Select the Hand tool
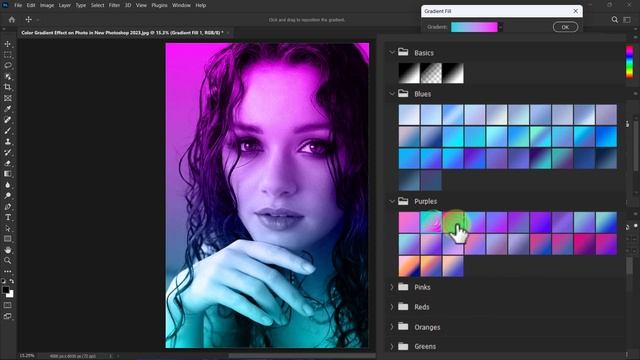 tap(7, 250)
